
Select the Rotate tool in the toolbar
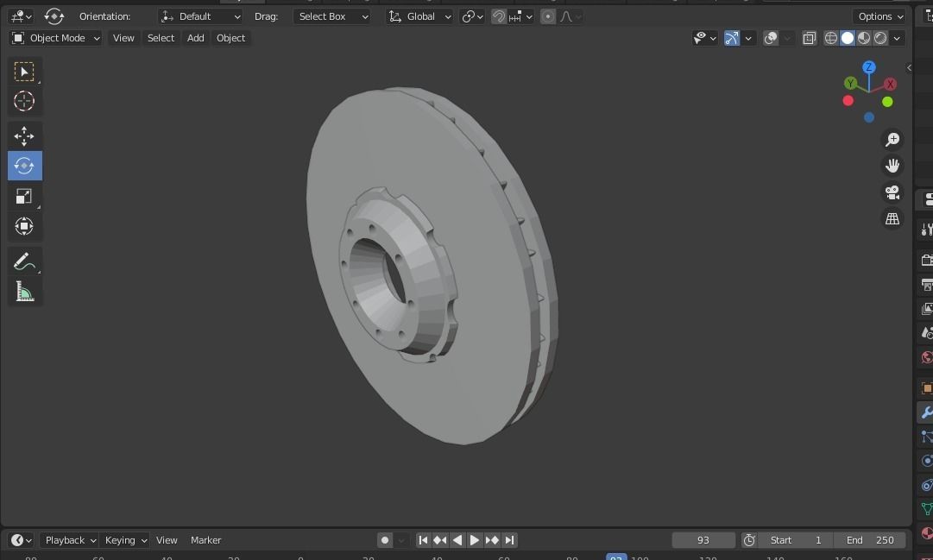(x=24, y=166)
